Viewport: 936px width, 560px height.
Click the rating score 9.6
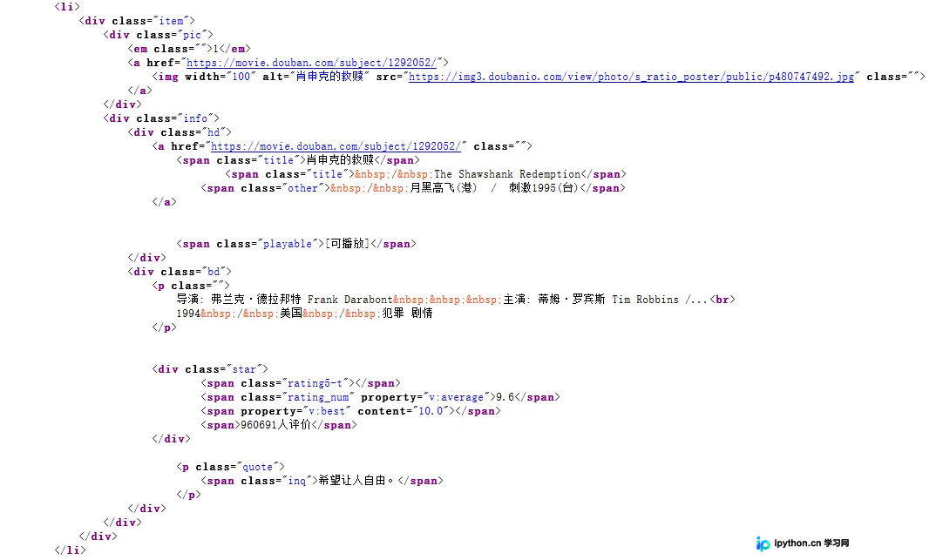505,397
